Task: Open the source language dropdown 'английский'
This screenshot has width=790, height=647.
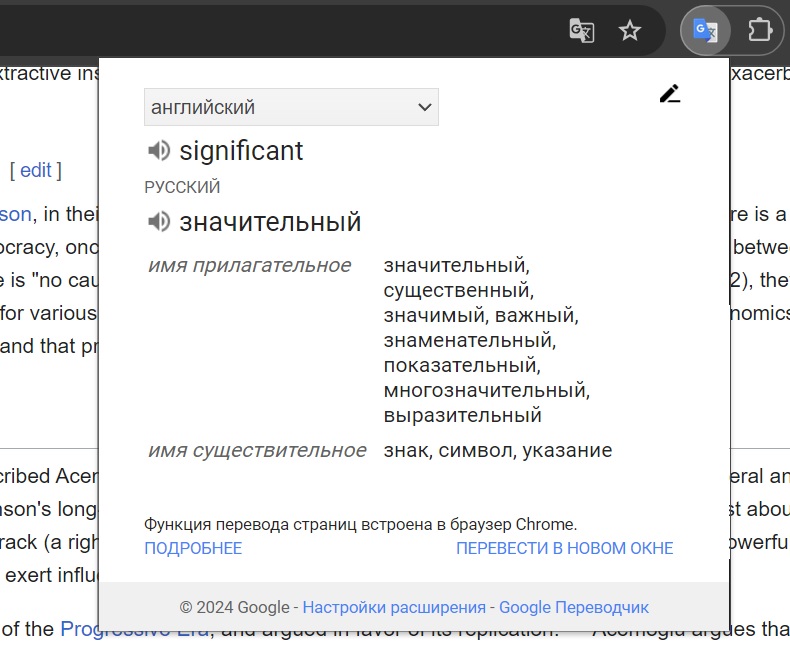Action: point(291,107)
